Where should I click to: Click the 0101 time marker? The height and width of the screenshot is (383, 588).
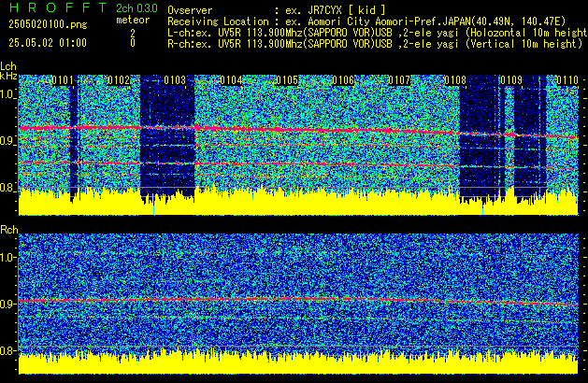point(63,80)
